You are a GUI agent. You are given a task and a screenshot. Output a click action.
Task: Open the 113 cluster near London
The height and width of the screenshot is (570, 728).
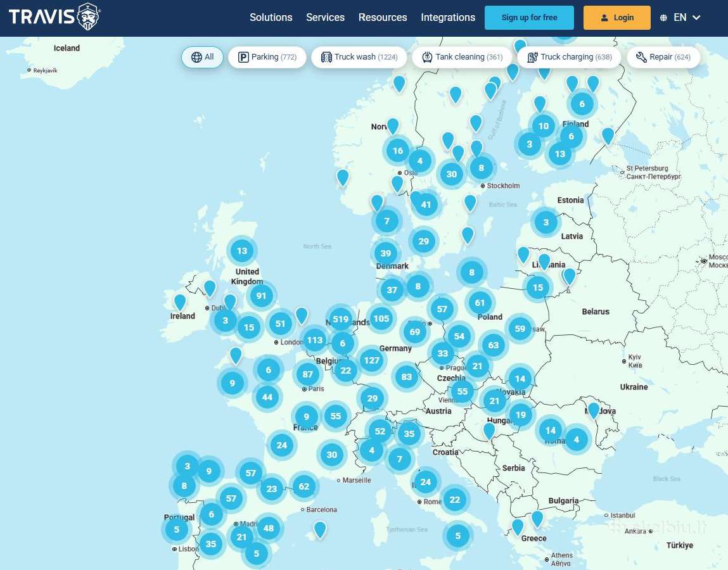(x=315, y=340)
